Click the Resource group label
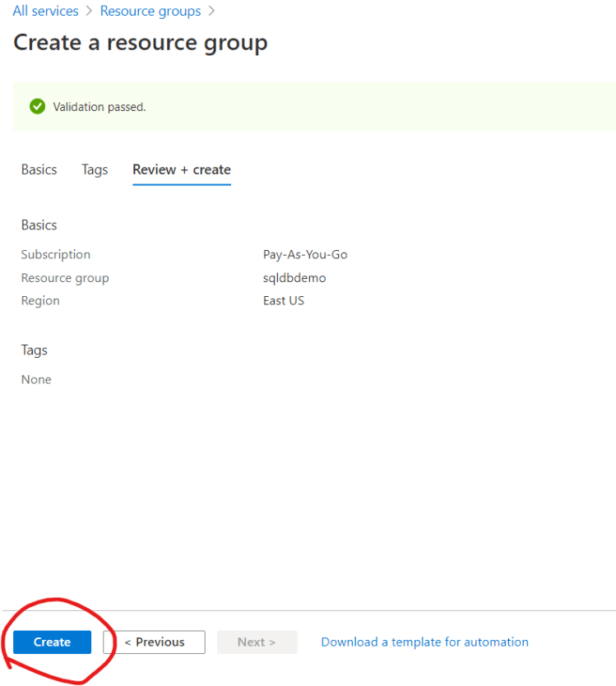The height and width of the screenshot is (686, 616). 65,278
